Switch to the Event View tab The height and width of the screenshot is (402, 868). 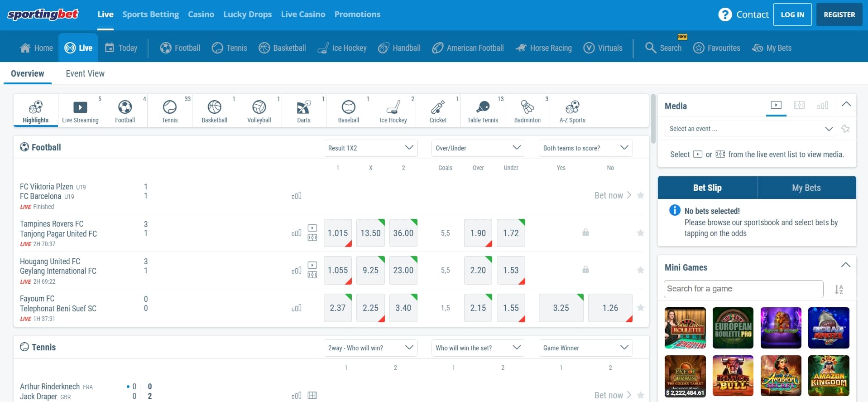point(85,73)
